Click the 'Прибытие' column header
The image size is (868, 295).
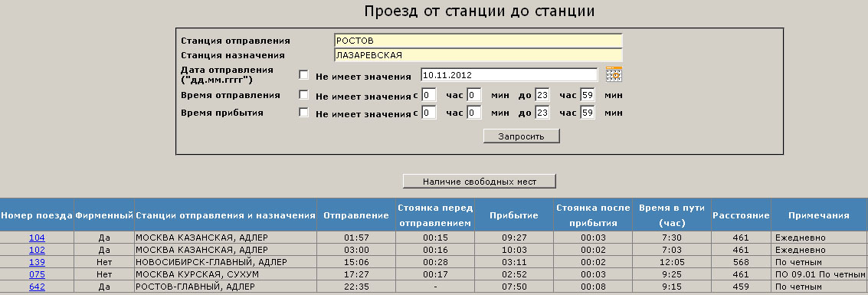pyautogui.click(x=514, y=215)
